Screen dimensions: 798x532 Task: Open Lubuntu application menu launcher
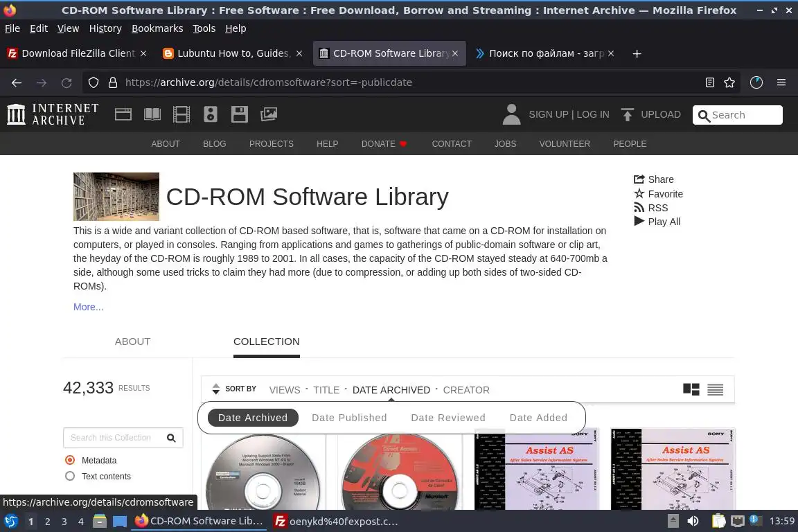click(11, 521)
